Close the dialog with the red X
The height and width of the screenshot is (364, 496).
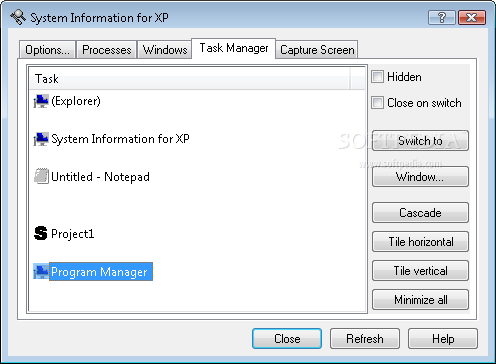[x=471, y=17]
